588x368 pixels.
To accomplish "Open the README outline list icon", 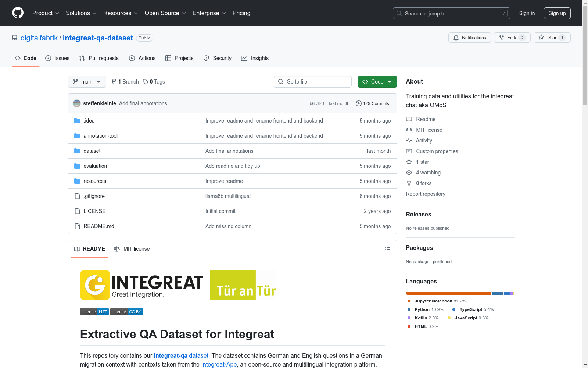I will (387, 249).
